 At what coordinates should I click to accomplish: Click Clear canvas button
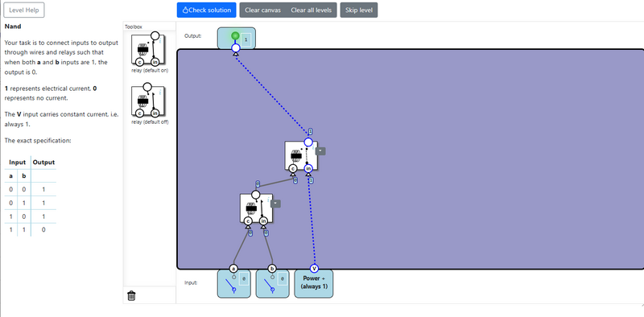(263, 10)
